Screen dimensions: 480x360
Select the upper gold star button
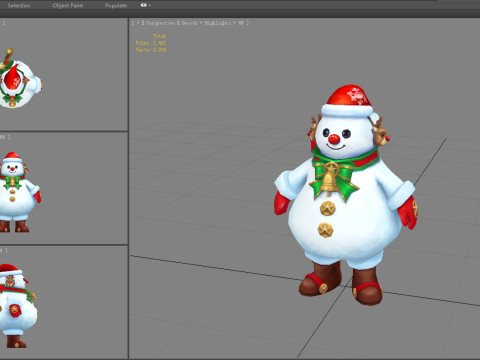click(x=327, y=208)
